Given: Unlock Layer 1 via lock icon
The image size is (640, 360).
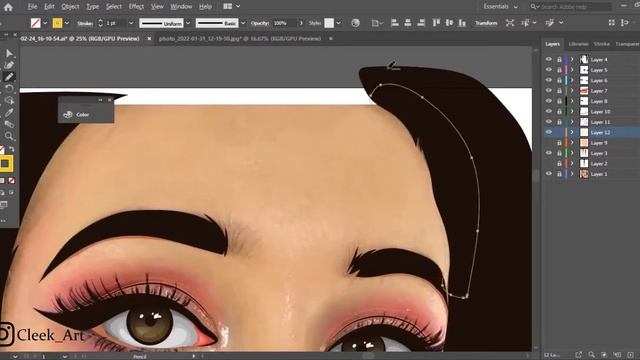Looking at the screenshot, I should pos(559,174).
